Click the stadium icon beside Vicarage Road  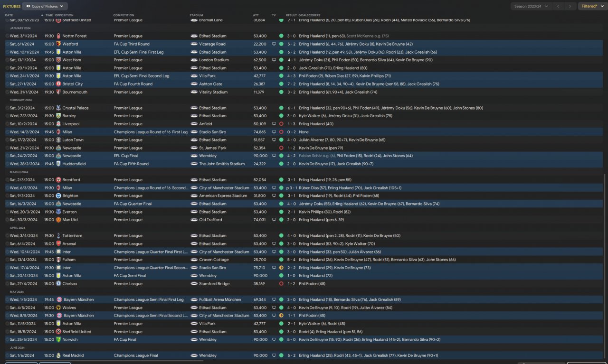pyautogui.click(x=194, y=44)
